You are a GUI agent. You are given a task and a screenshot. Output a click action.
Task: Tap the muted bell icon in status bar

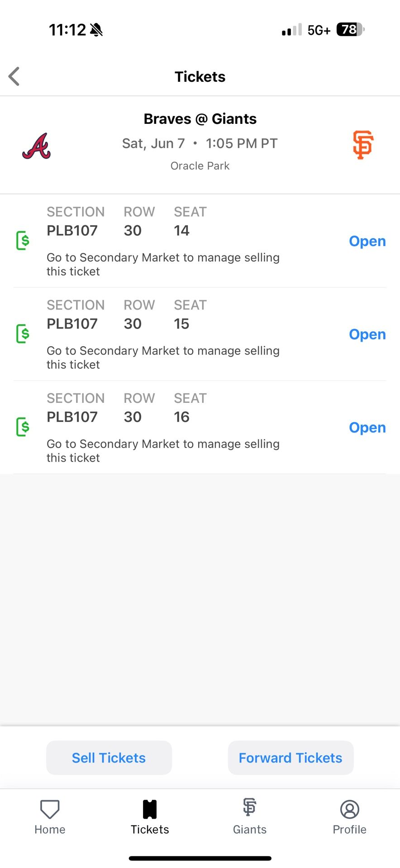[96, 30]
